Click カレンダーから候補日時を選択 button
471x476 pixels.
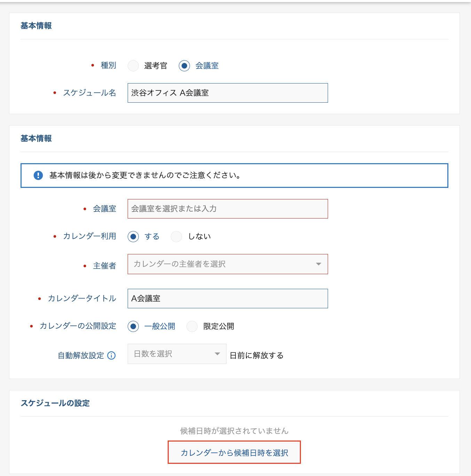coord(234,453)
